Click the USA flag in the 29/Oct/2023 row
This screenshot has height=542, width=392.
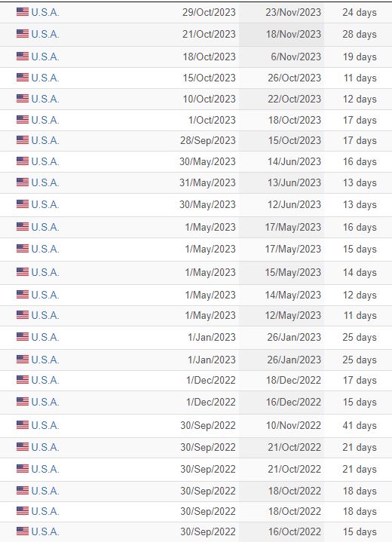23,12
